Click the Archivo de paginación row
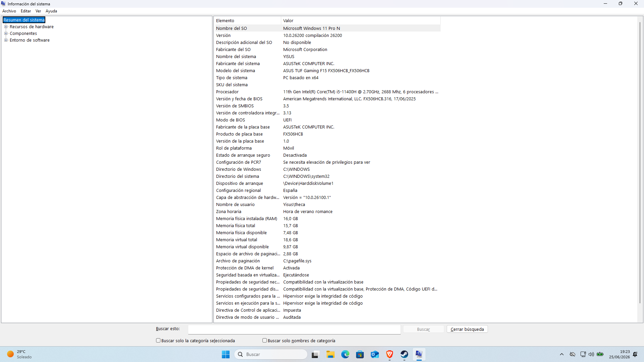 coord(327,261)
